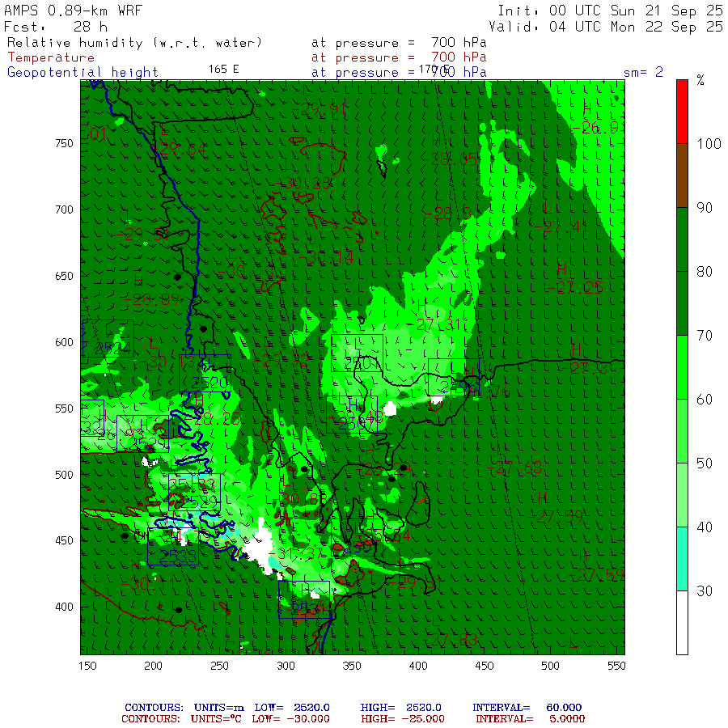
Task: Click the 'Fcst: 28 h' forecast hour text
Action: pyautogui.click(x=56, y=27)
